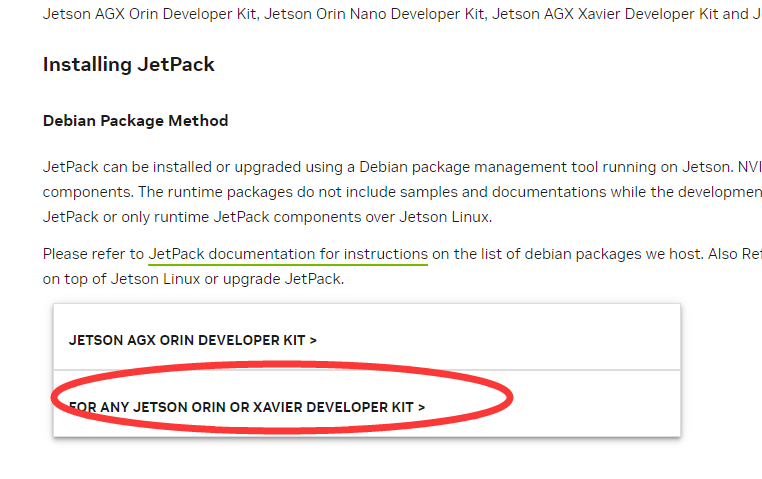Expand the Jetson AGX Orin Developer Kit row
Image resolution: width=762 pixels, height=479 pixels.
(x=192, y=340)
